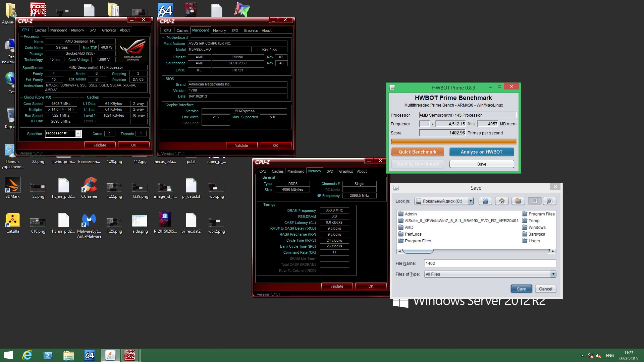The height and width of the screenshot is (362, 644).
Task: Open the Users folder in Save dialog
Action: tap(531, 241)
